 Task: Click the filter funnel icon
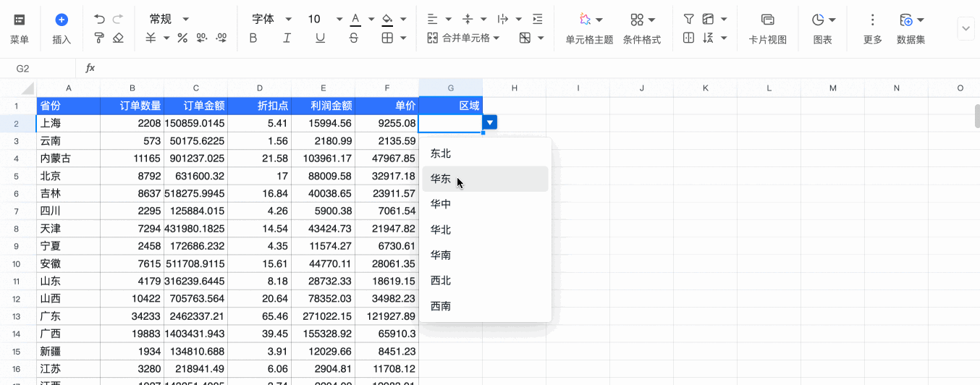point(689,19)
